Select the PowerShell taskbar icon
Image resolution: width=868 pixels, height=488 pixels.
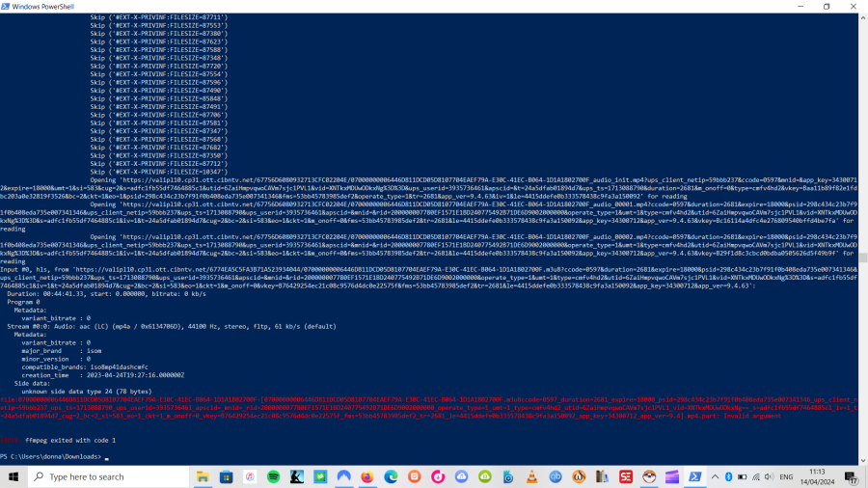pyautogui.click(x=695, y=476)
